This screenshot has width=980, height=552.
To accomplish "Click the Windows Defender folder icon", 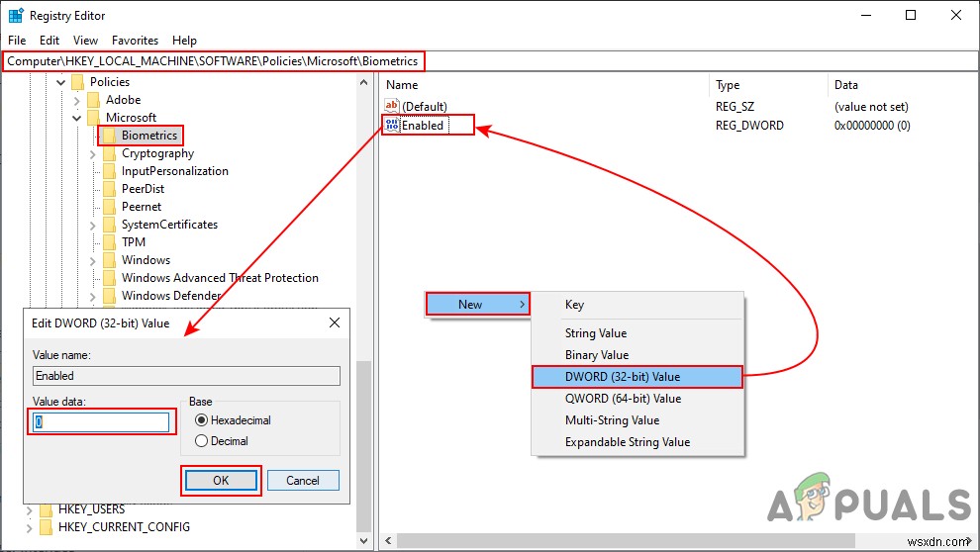I will (109, 296).
